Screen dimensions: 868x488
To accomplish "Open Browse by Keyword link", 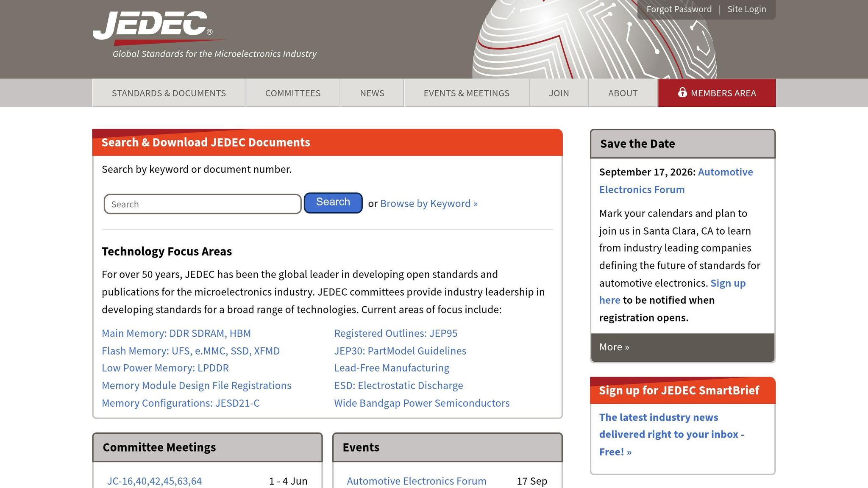I will coord(429,204).
